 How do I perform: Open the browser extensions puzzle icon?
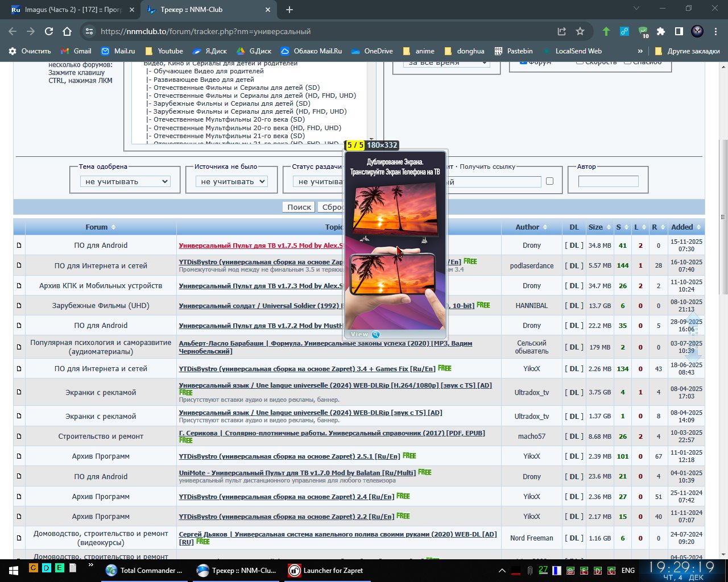661,31
